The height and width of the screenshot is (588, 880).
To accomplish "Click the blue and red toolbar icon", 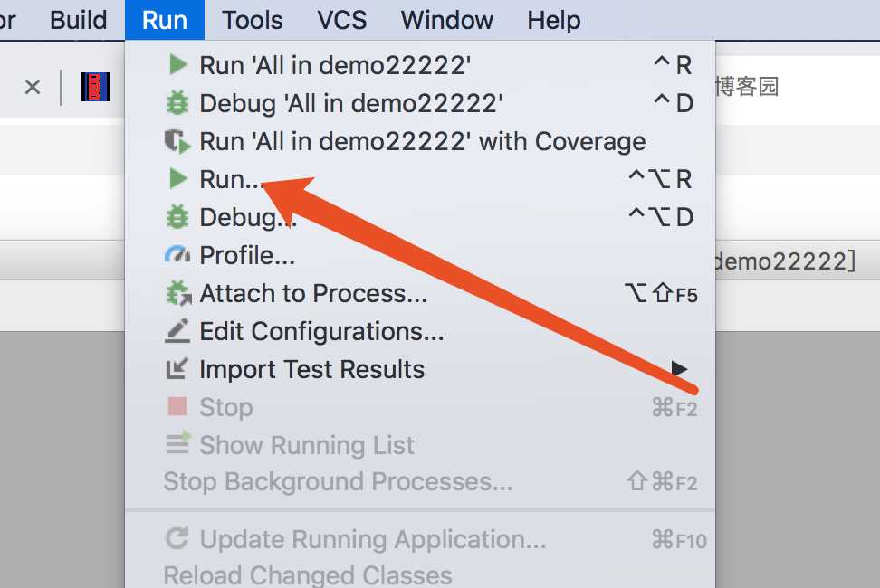I will (x=96, y=87).
